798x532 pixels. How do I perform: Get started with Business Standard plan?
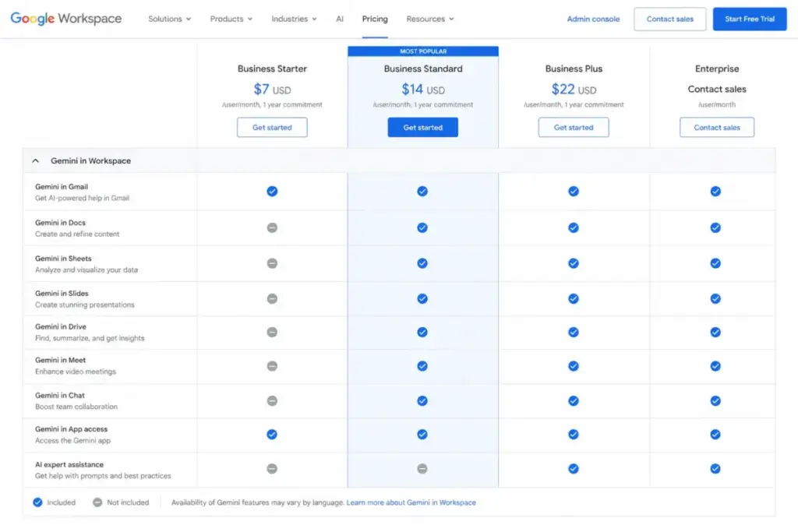pyautogui.click(x=422, y=127)
